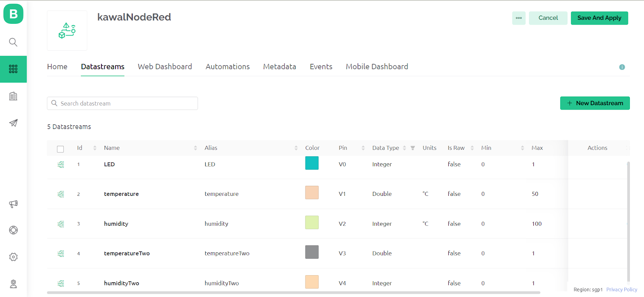
Task: Click the info icon beside tabs
Action: pos(622,67)
